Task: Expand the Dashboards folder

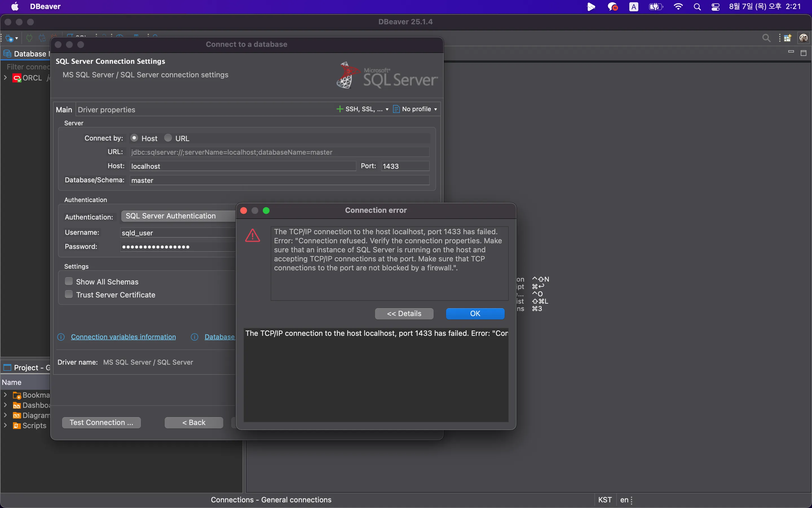Action: tap(5, 405)
